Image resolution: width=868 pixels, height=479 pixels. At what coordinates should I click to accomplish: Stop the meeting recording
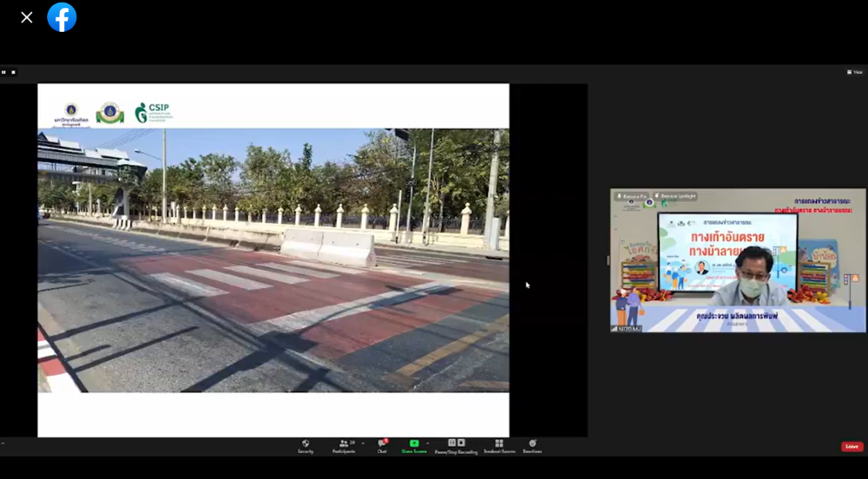(x=461, y=443)
